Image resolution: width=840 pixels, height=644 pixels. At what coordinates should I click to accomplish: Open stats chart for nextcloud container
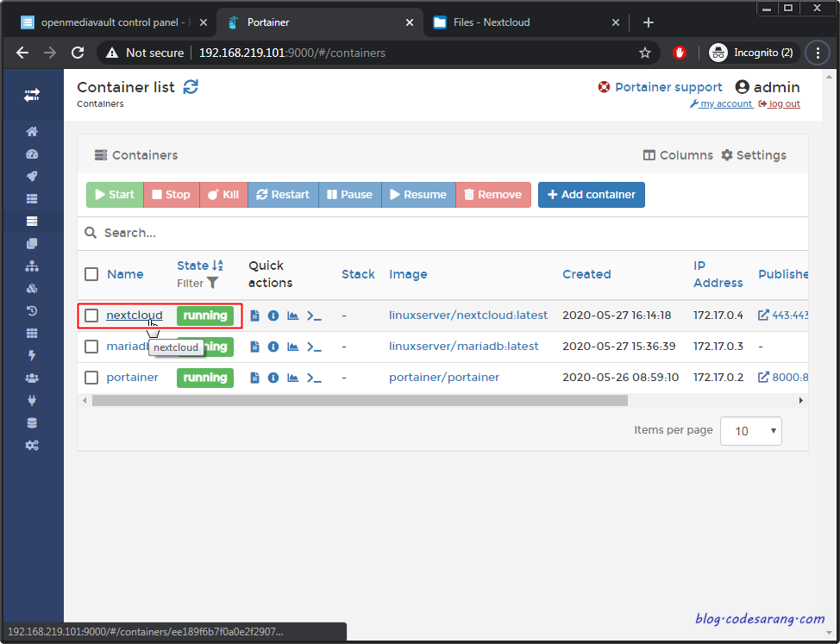coord(292,316)
